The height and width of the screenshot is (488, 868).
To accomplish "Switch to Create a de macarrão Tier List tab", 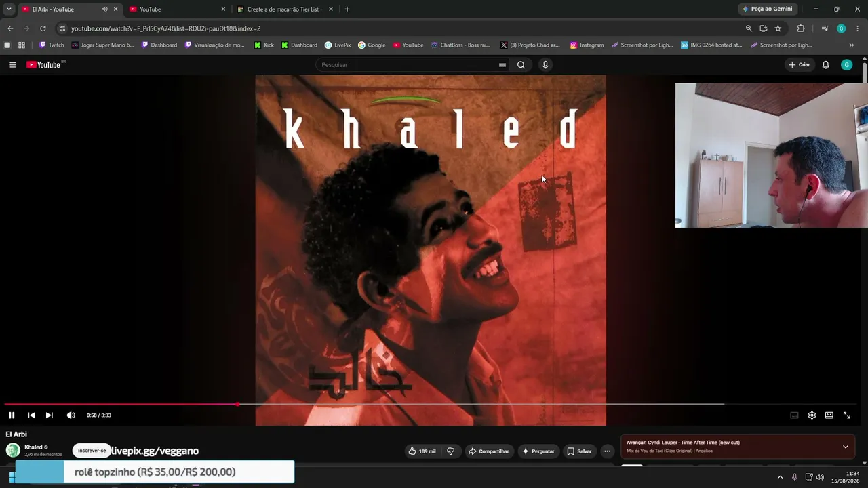I will 285,9.
